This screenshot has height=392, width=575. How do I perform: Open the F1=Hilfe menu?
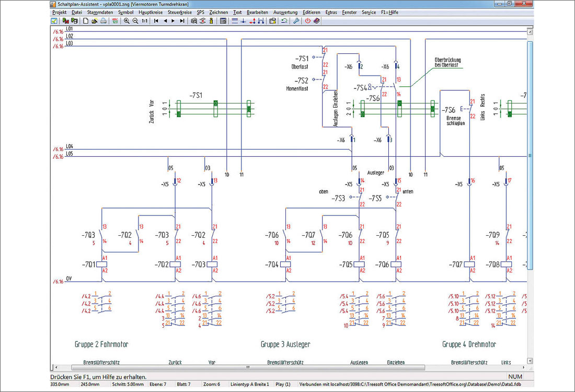[389, 13]
